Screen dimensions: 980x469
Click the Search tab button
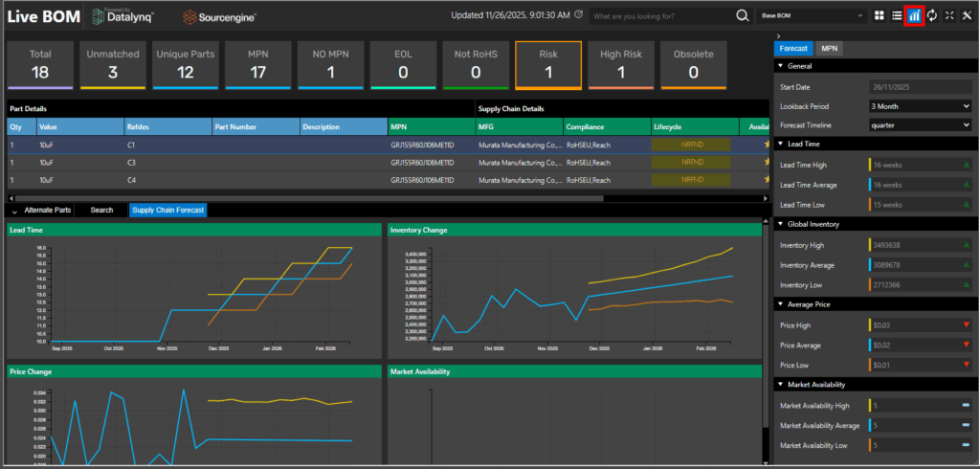pos(101,210)
